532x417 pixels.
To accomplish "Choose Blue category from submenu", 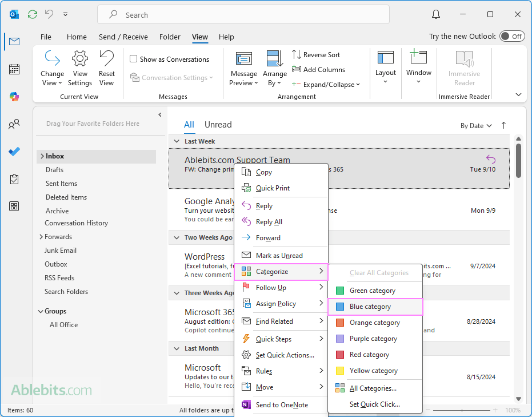I will pos(370,307).
